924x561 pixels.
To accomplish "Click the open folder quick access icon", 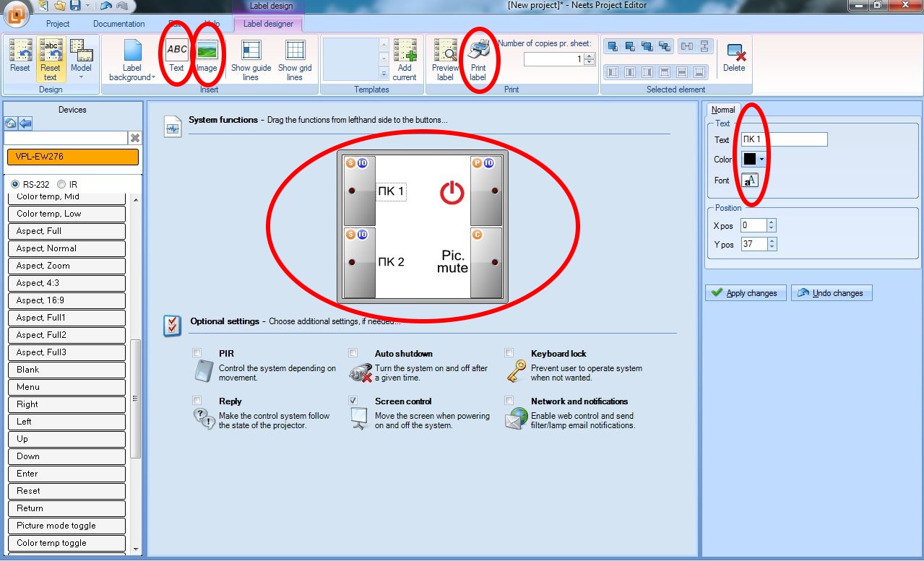I will click(59, 6).
